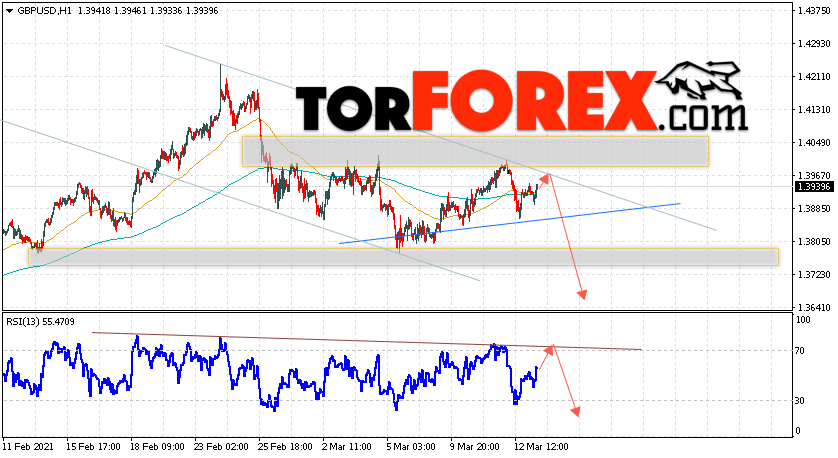This screenshot has height=458, width=838.
Task: Click price axis label 1.40490
Action: point(814,143)
